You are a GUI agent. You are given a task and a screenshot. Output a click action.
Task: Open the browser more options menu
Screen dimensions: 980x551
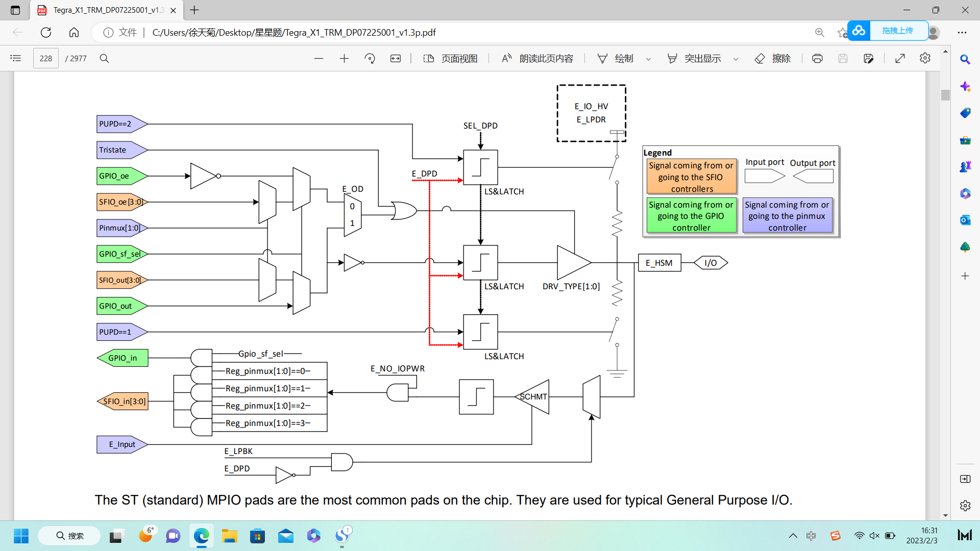[x=963, y=32]
